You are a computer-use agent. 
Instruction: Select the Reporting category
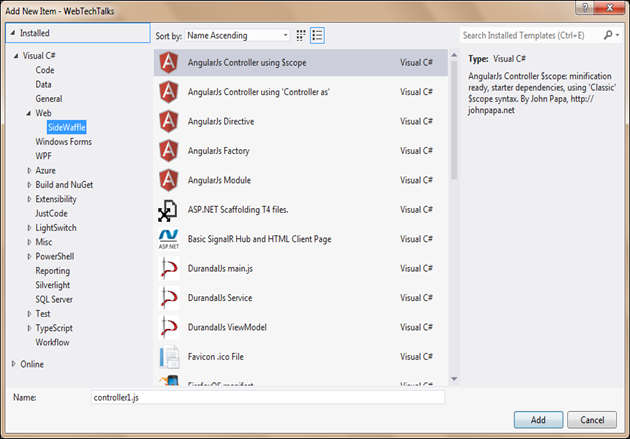[53, 271]
